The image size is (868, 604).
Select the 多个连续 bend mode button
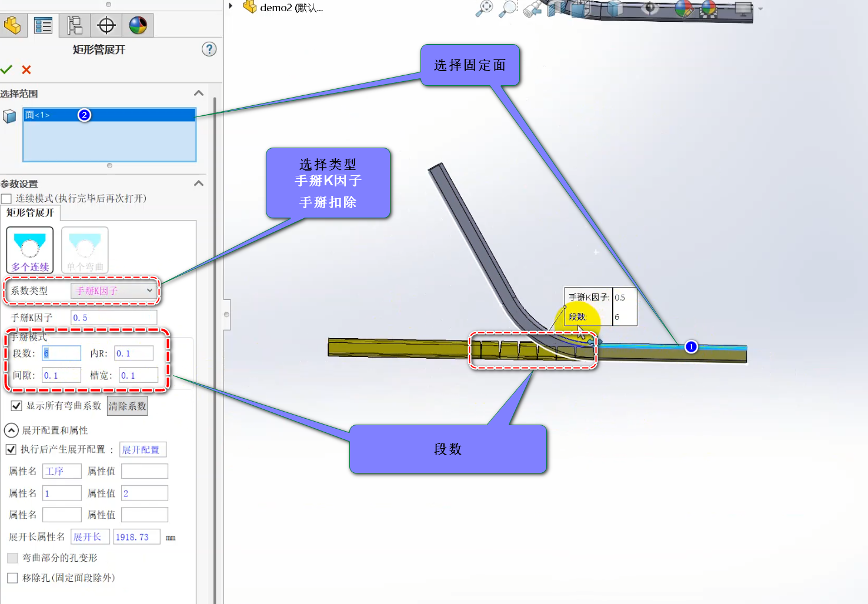(x=30, y=250)
